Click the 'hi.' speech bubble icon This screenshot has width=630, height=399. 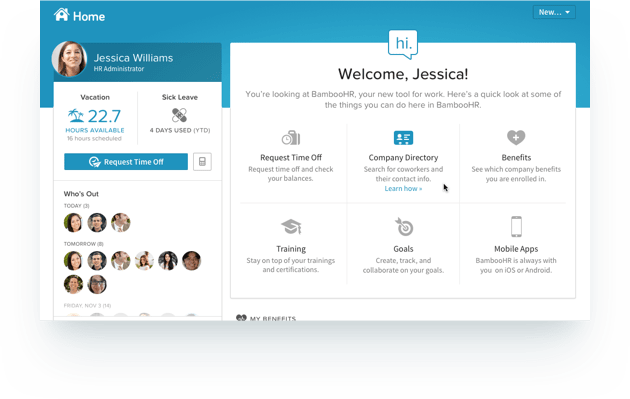pos(403,44)
